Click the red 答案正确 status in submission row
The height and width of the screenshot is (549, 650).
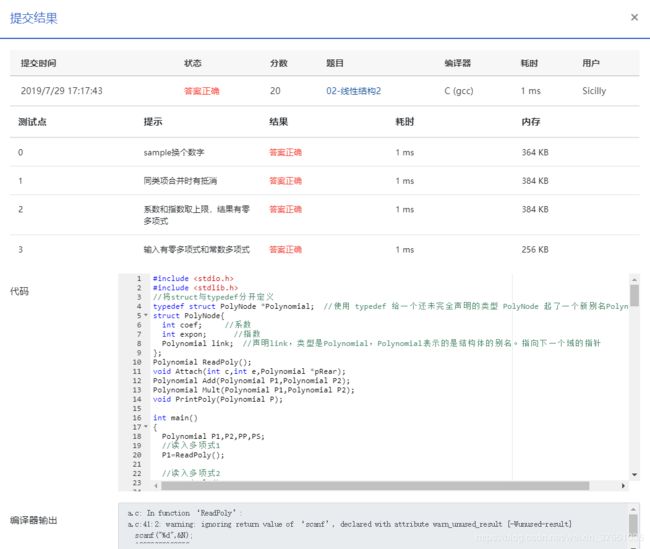coord(201,91)
